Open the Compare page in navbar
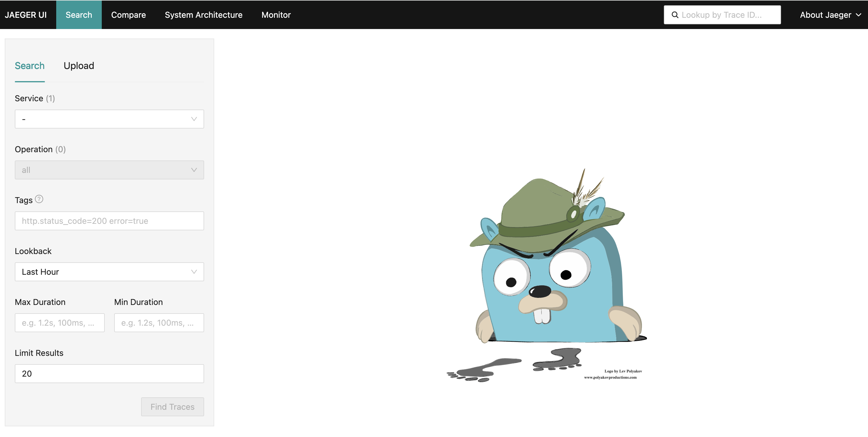The image size is (868, 437). (128, 15)
